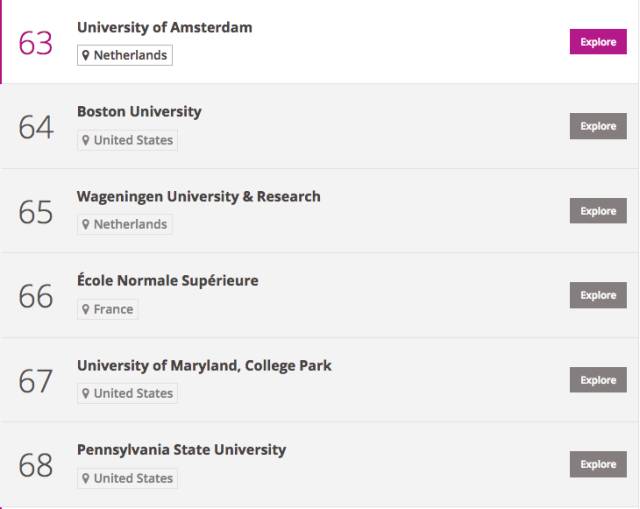Select the Netherlands tag under University of Amsterdam
Viewport: 640px width, 509px height.
125,55
